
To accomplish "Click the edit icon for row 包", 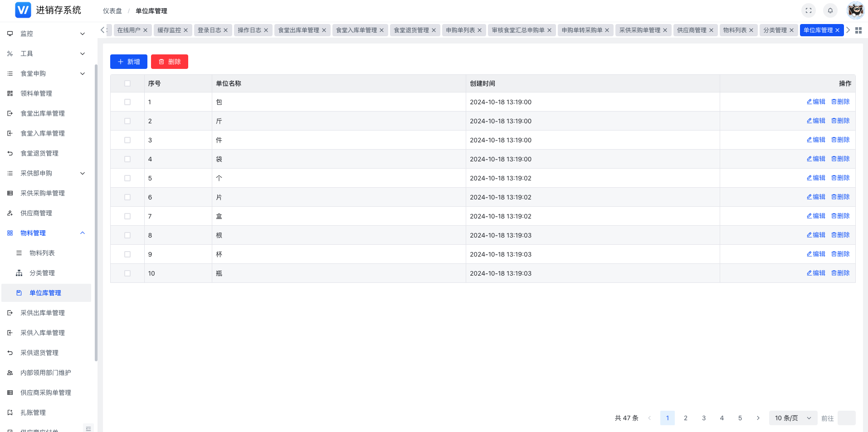I will tap(816, 102).
